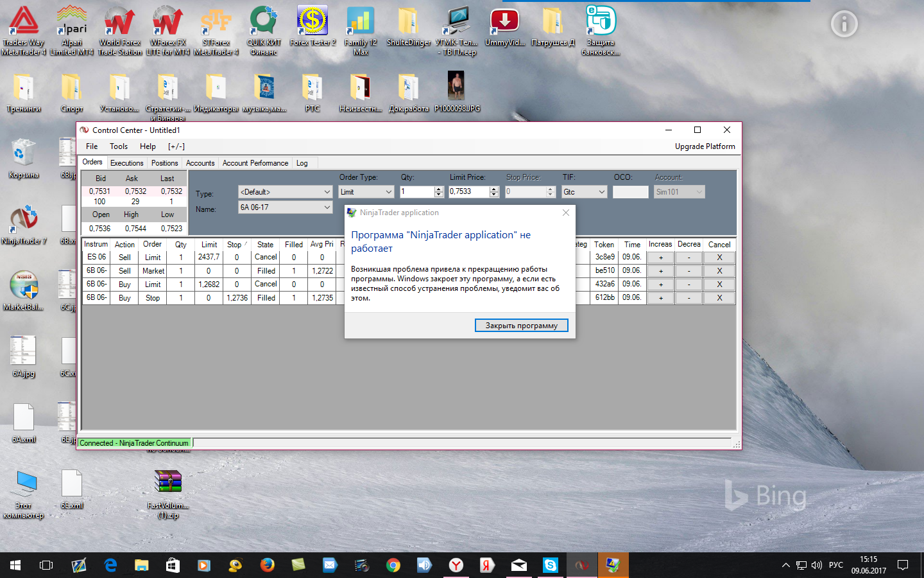The image size is (924, 578).
Task: Launch Alpari Limited MT4 from the desktop
Action: tap(72, 30)
